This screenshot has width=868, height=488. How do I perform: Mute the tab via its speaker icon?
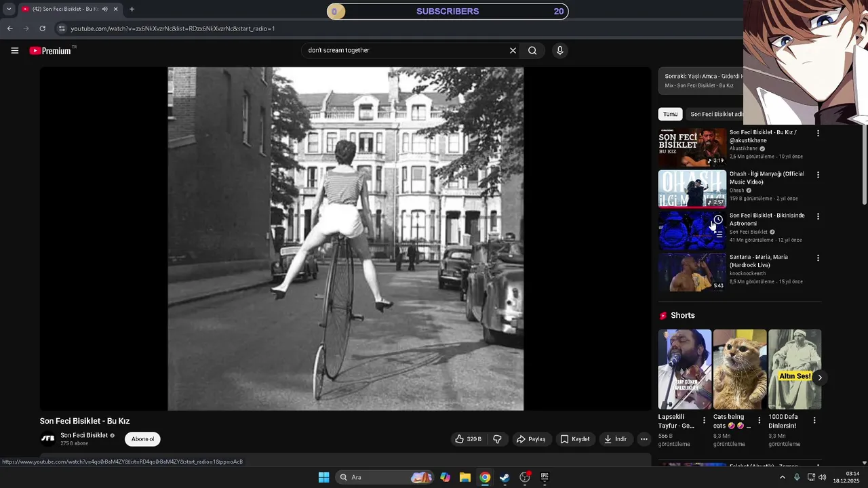click(104, 9)
